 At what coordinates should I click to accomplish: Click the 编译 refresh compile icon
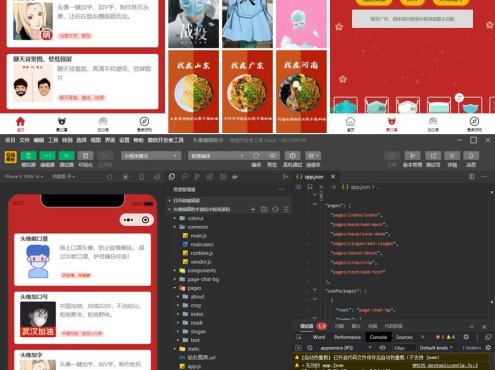256,156
